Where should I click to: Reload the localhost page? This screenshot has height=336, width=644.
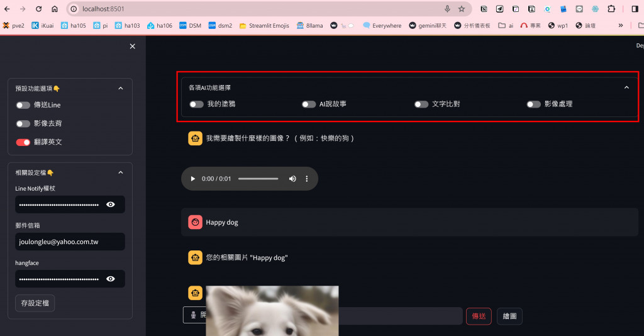point(38,9)
